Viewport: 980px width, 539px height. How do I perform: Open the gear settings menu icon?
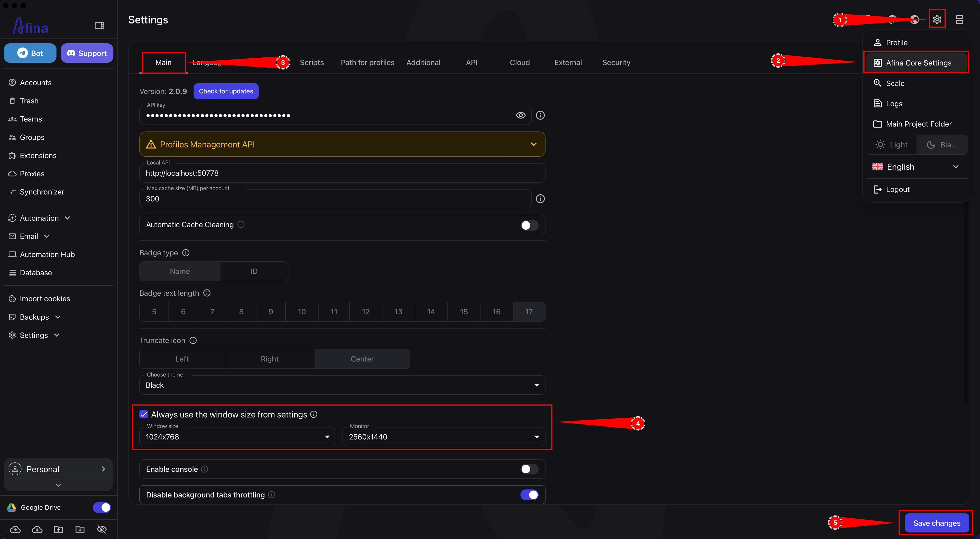point(937,19)
